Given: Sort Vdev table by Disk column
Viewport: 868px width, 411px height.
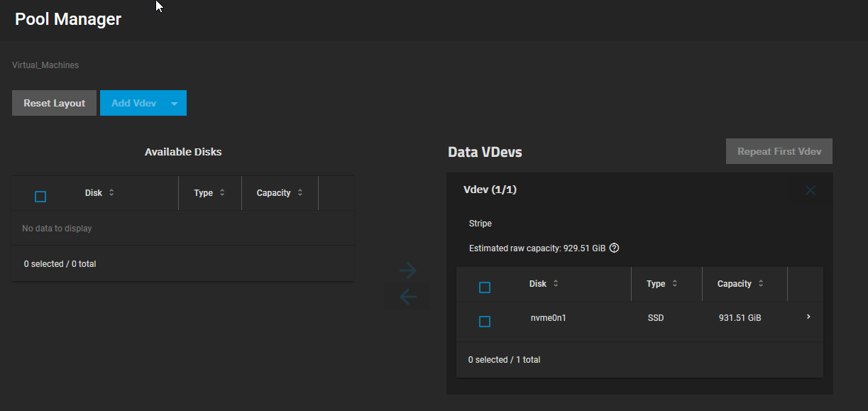Looking at the screenshot, I should click(544, 284).
